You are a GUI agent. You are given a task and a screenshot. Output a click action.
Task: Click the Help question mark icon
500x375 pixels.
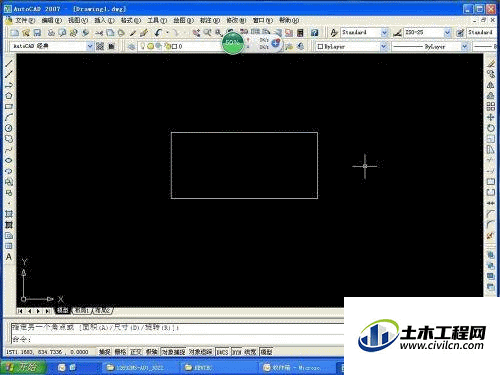click(314, 33)
